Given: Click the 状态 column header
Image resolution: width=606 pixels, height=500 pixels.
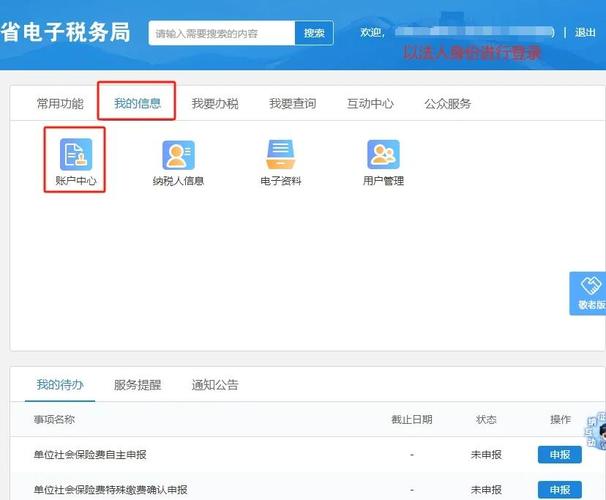Looking at the screenshot, I should (486, 419).
